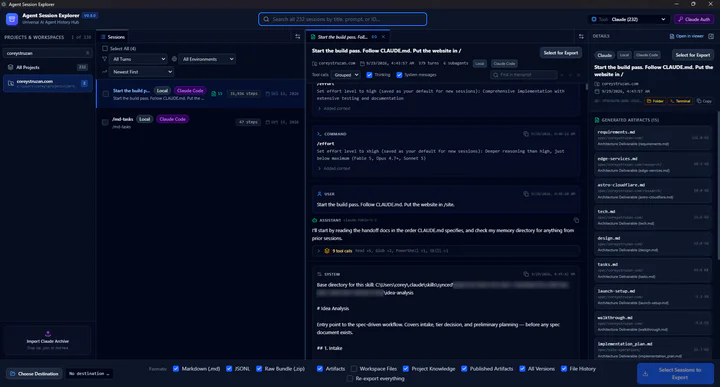720x387 pixels.
Task: Click the search magnifier icon in the top bar
Action: point(266,19)
